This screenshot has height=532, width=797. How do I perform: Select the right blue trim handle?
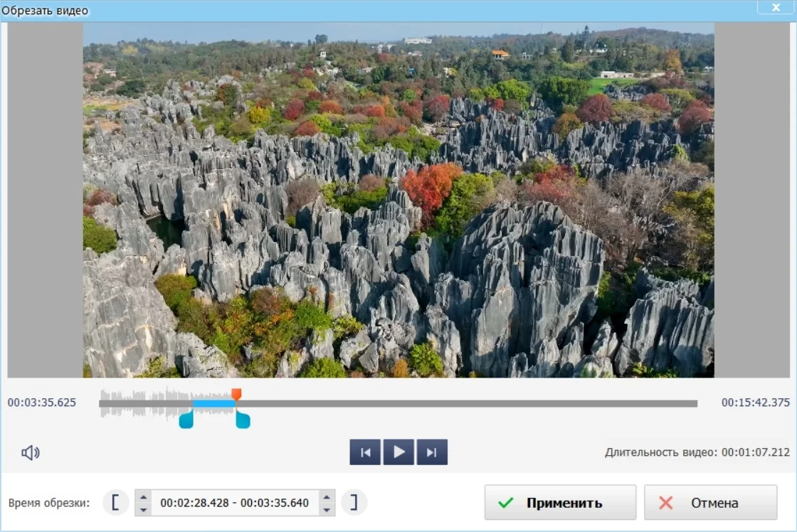pyautogui.click(x=243, y=419)
